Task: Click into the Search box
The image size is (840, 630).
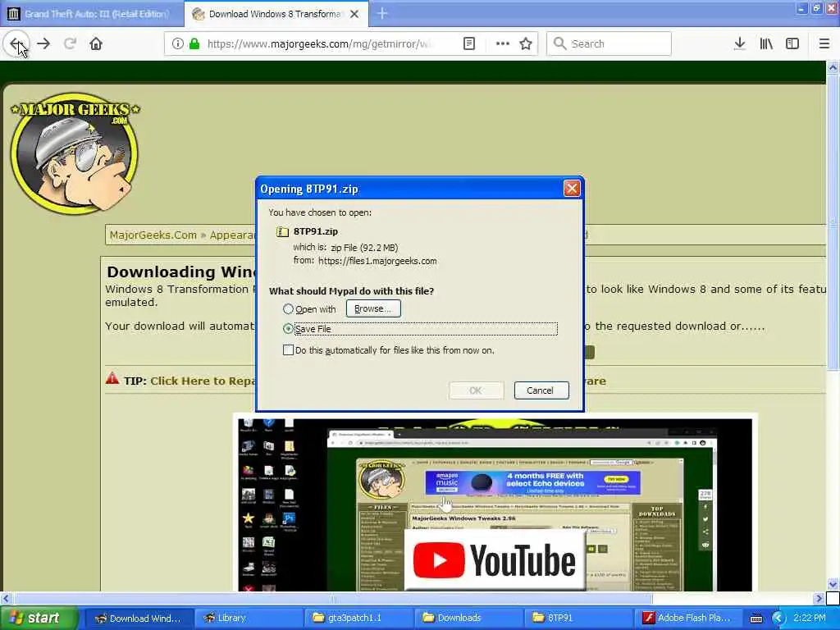Action: pyautogui.click(x=609, y=44)
